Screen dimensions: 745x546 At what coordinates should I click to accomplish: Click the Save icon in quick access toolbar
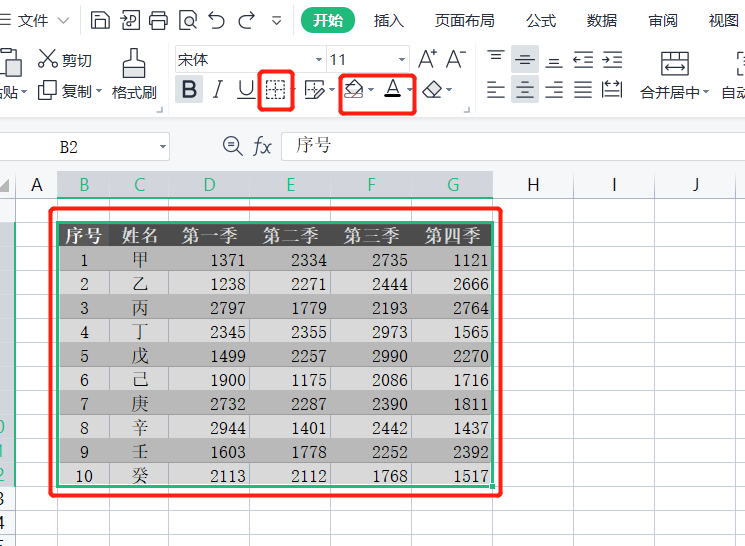coord(100,20)
